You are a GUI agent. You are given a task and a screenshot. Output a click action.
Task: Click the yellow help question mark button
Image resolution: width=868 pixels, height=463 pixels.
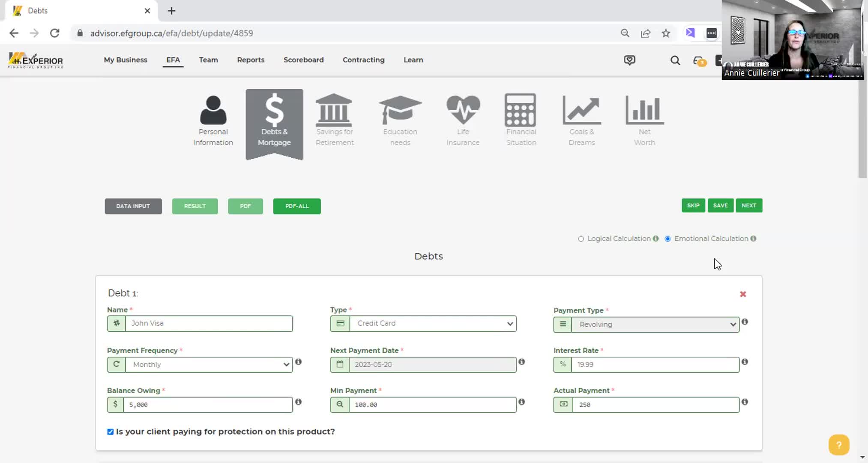point(838,445)
